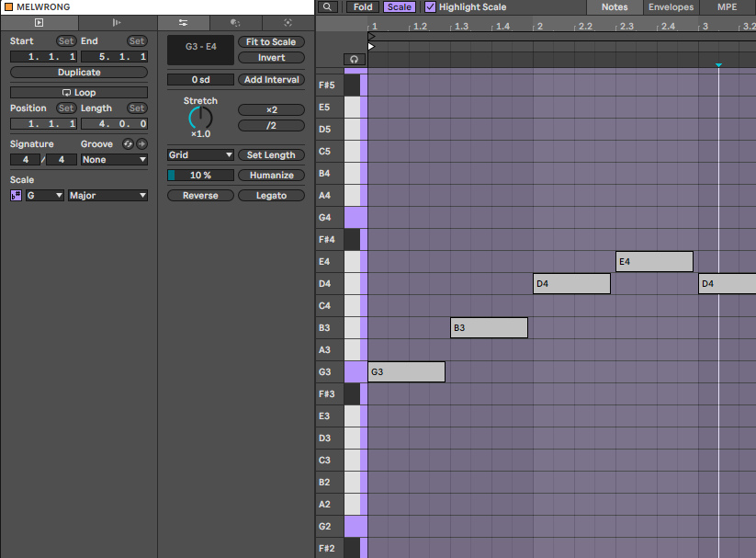Click the Reverse button
756x558 pixels.
pos(200,196)
